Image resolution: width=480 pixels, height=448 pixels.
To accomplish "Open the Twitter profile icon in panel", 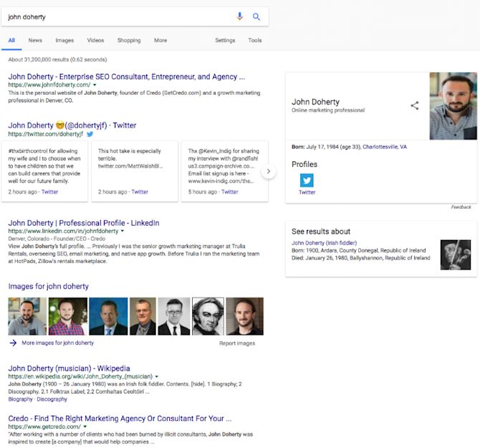I will point(307,180).
